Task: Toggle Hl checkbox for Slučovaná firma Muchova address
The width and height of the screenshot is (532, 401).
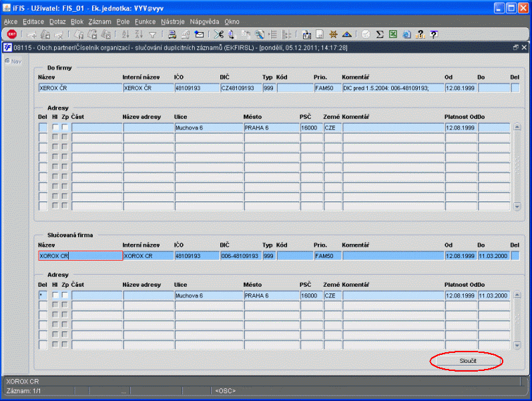Action: point(55,295)
